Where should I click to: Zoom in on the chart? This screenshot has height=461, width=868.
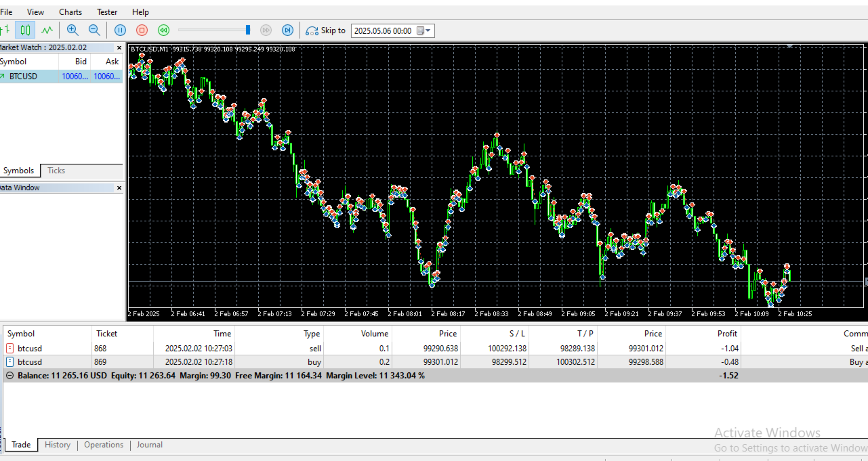[x=73, y=30]
